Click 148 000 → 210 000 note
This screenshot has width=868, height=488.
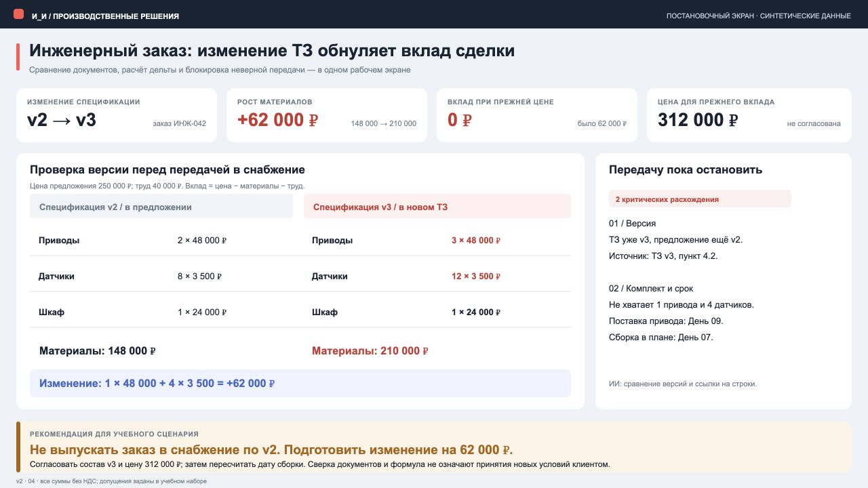384,124
